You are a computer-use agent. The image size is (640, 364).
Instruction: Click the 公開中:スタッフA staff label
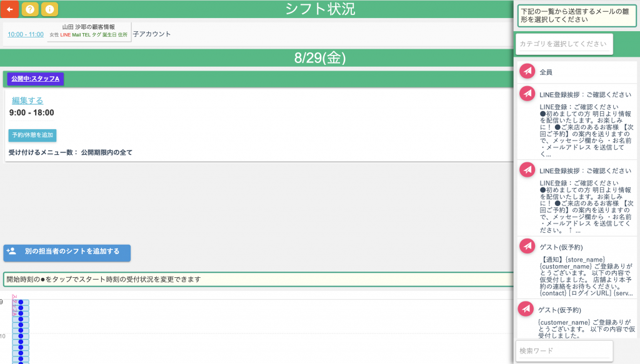tap(35, 79)
